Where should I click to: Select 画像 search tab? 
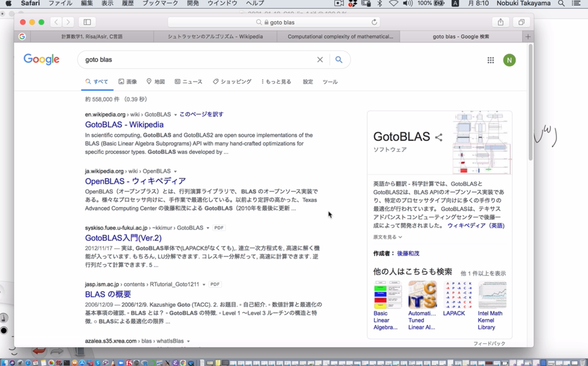[x=128, y=82]
